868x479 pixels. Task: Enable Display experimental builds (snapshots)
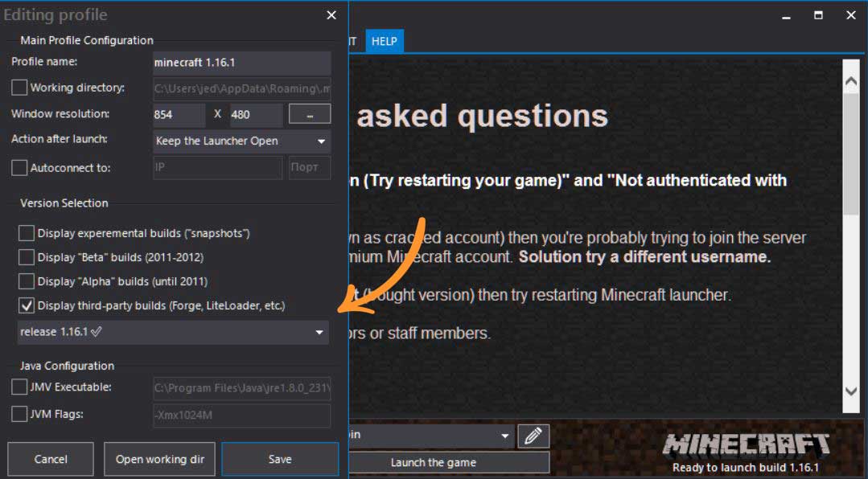pyautogui.click(x=27, y=234)
